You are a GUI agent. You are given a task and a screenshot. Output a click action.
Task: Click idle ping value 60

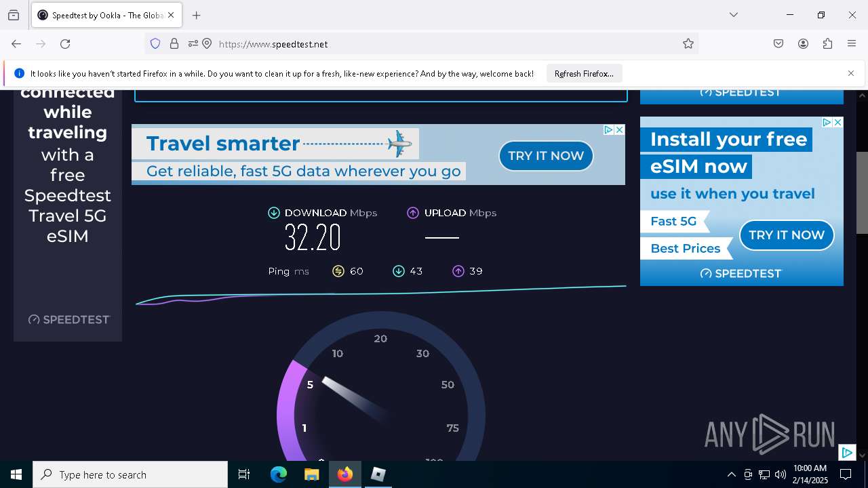357,271
